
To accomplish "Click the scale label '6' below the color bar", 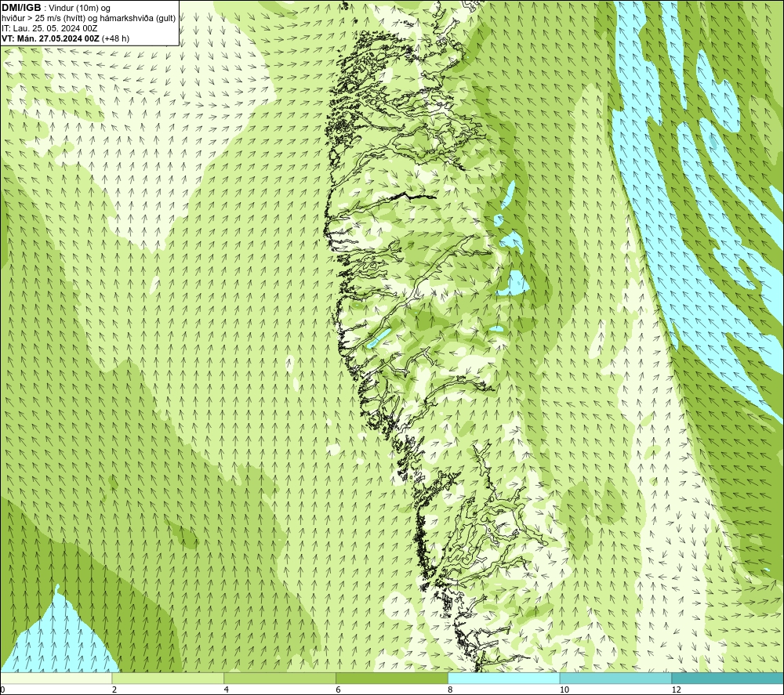I will point(339,690).
